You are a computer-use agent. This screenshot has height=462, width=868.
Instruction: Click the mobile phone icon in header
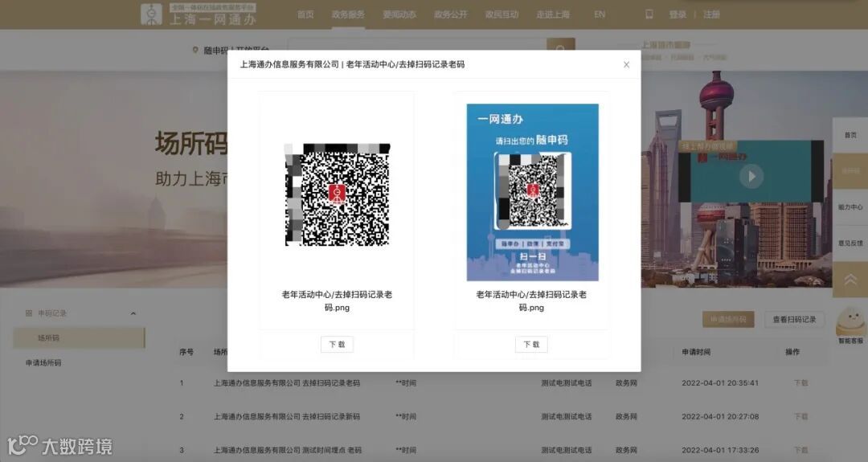pos(649,14)
